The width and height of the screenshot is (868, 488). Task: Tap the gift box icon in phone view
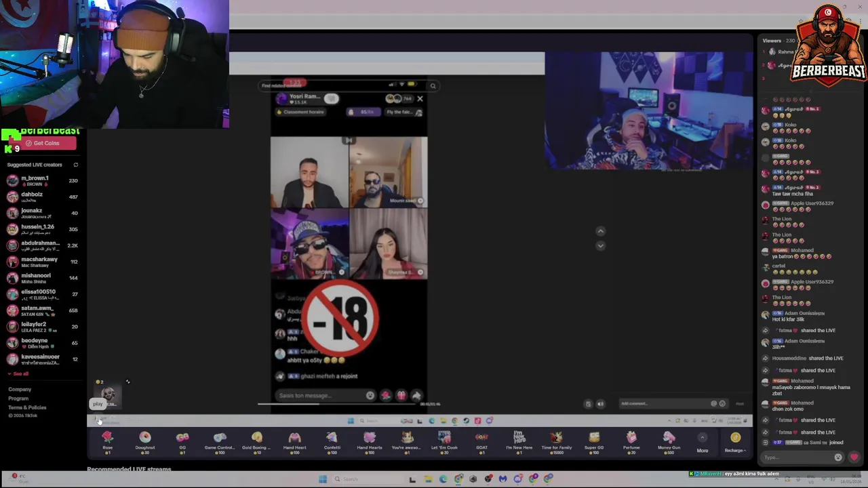click(x=401, y=396)
